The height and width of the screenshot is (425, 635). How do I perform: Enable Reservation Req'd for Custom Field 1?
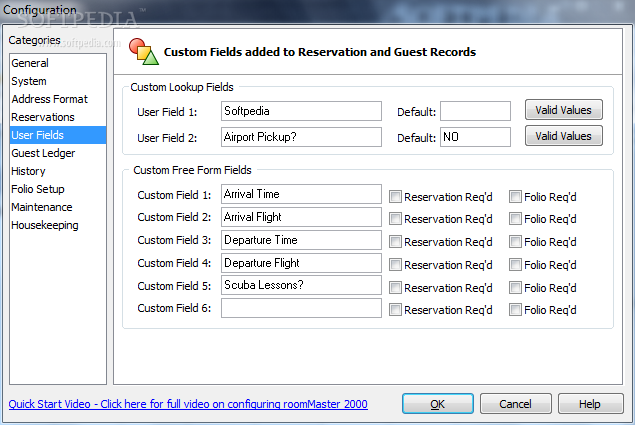click(x=395, y=197)
